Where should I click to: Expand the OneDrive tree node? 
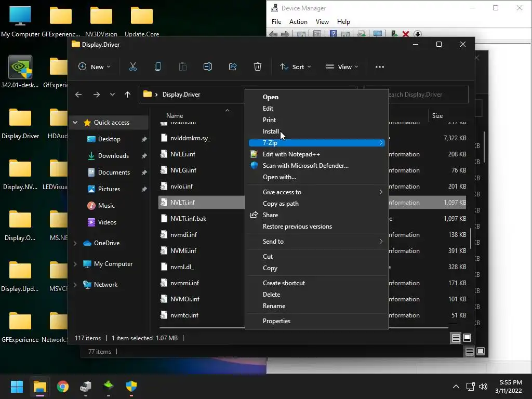75,243
